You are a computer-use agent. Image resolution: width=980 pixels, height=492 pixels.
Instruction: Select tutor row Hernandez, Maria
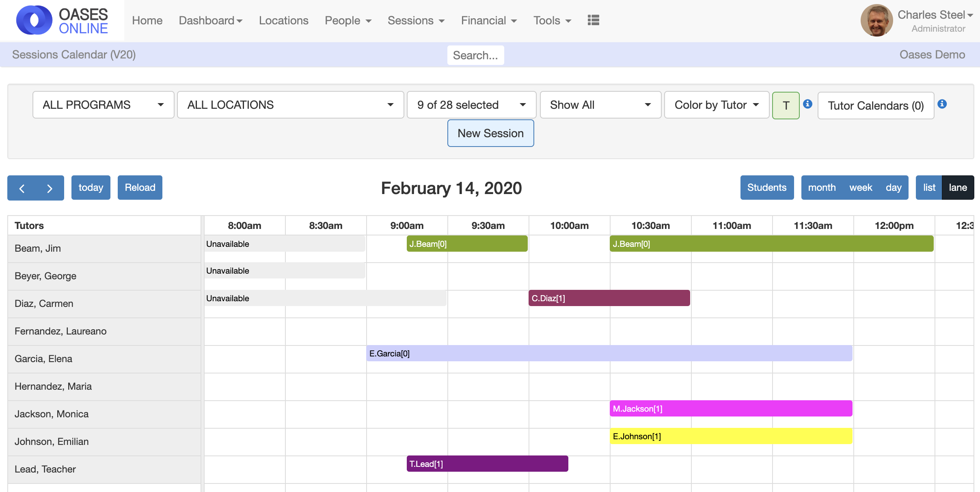coord(104,386)
